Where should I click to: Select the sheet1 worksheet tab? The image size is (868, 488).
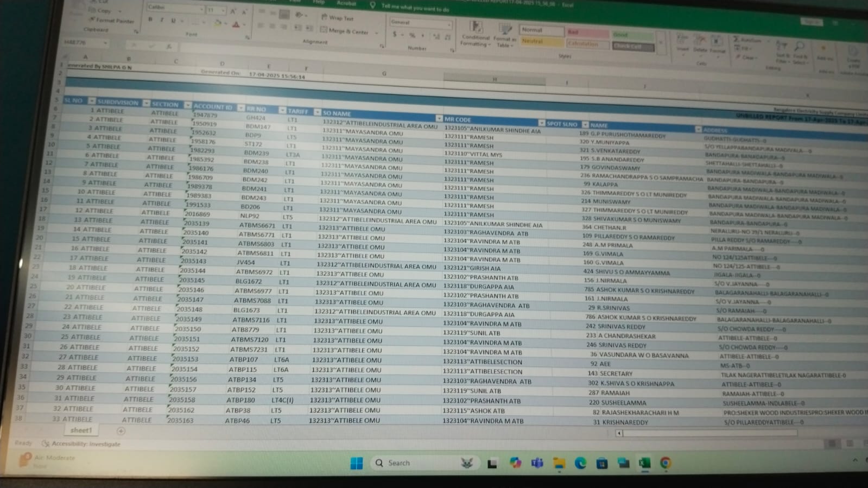pos(81,430)
